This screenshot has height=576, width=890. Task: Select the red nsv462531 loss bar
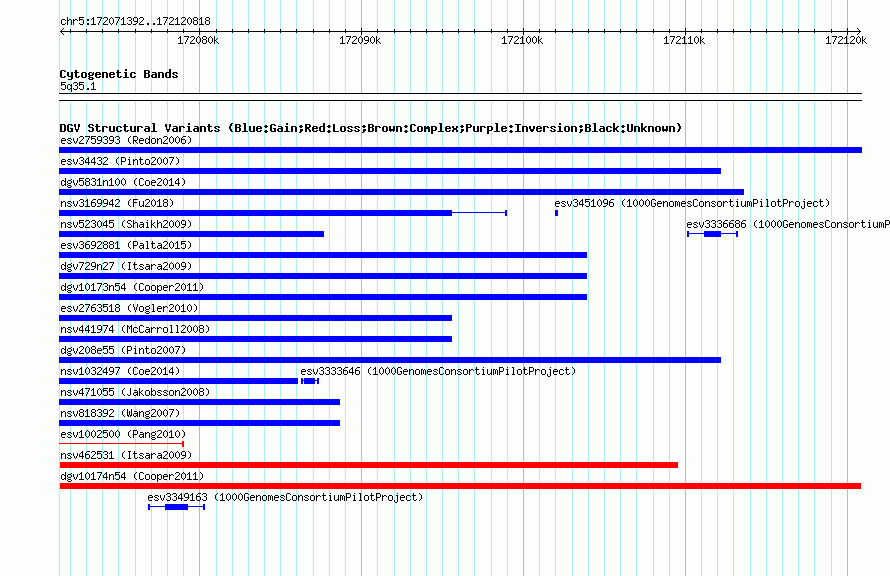(x=368, y=465)
